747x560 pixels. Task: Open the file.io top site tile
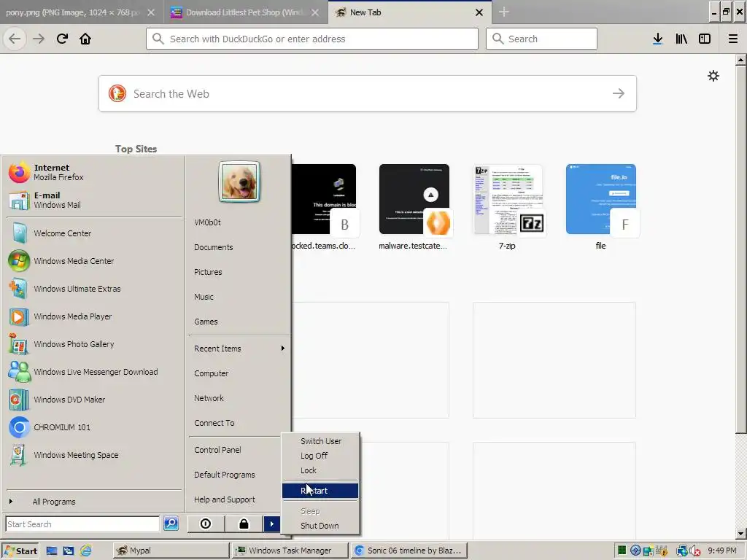tap(601, 200)
